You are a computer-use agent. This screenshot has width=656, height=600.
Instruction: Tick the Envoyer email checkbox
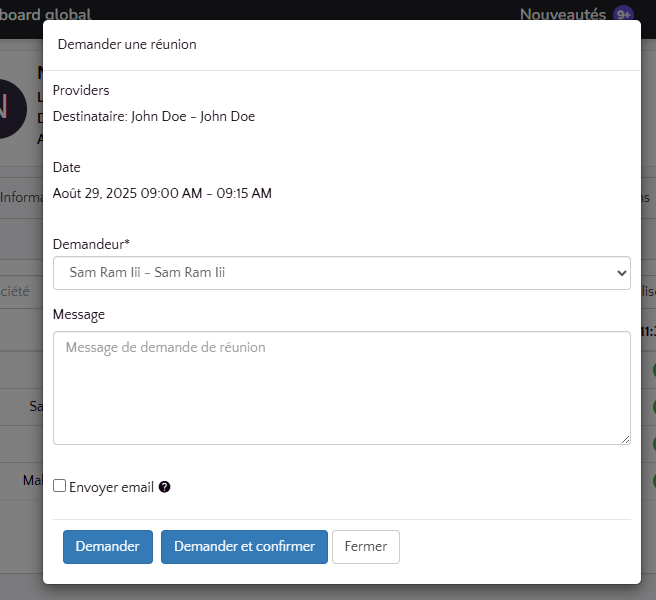tap(60, 486)
